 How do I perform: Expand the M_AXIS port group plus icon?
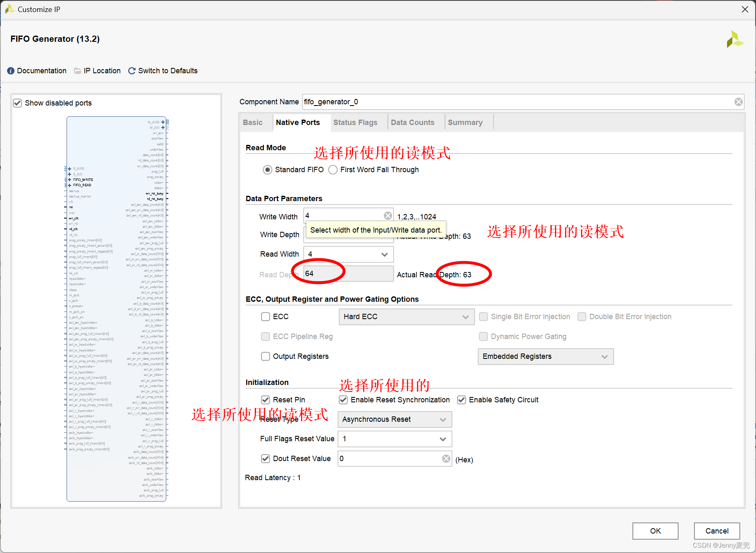[x=163, y=122]
